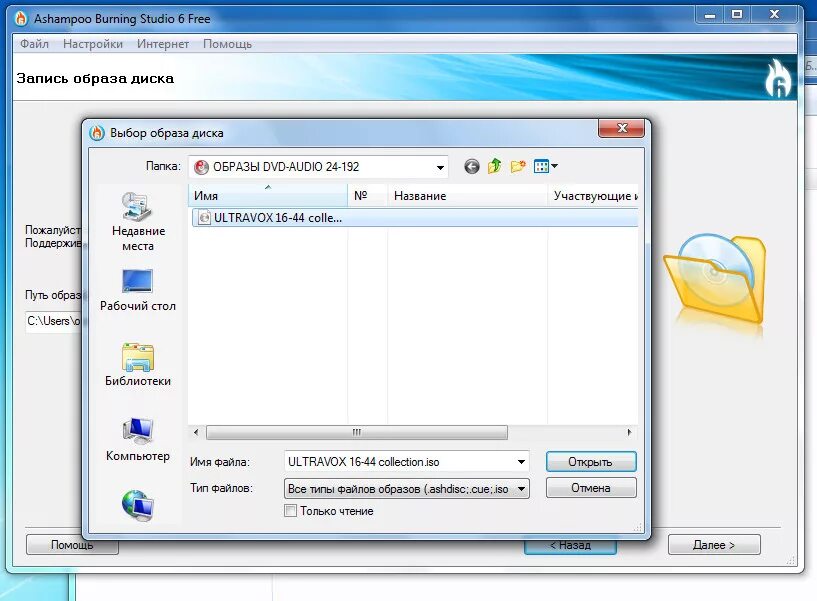Image resolution: width=817 pixels, height=601 pixels.
Task: Select ULTRAVOX 16-44 collection file icon
Action: coord(204,218)
